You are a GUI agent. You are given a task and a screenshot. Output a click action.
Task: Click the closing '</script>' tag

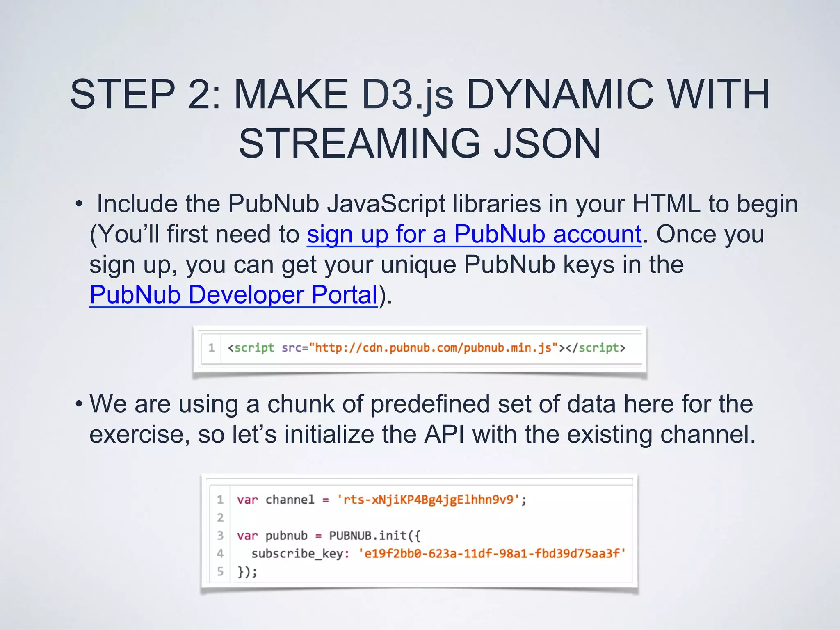point(596,348)
